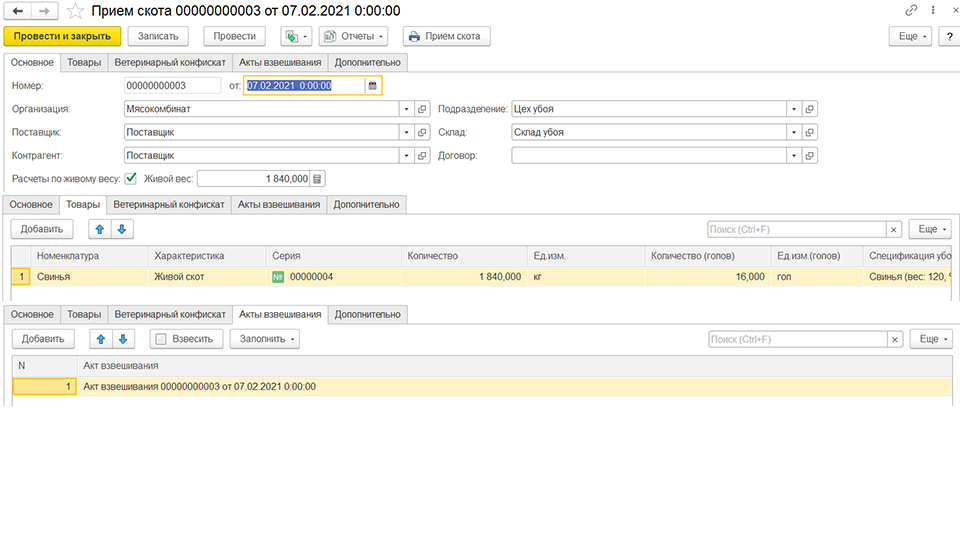Select the Основное tab in the middle tab row
Image resolution: width=960 pixels, height=560 pixels.
pos(31,204)
